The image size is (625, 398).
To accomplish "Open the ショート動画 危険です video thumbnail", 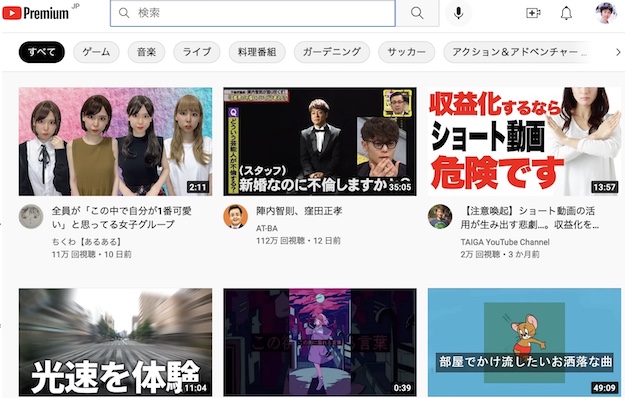I will tap(524, 141).
